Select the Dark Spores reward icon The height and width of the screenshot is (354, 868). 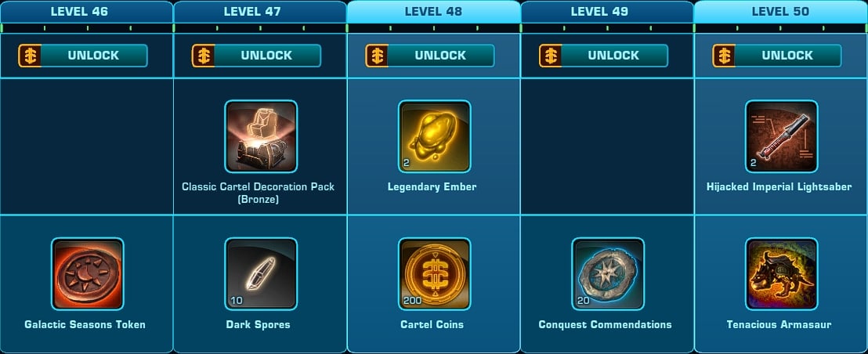261,274
